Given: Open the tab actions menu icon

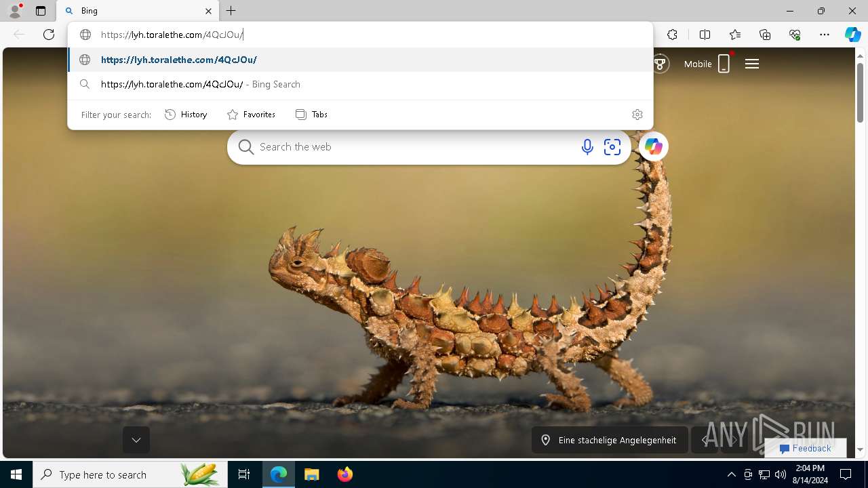Looking at the screenshot, I should [41, 11].
